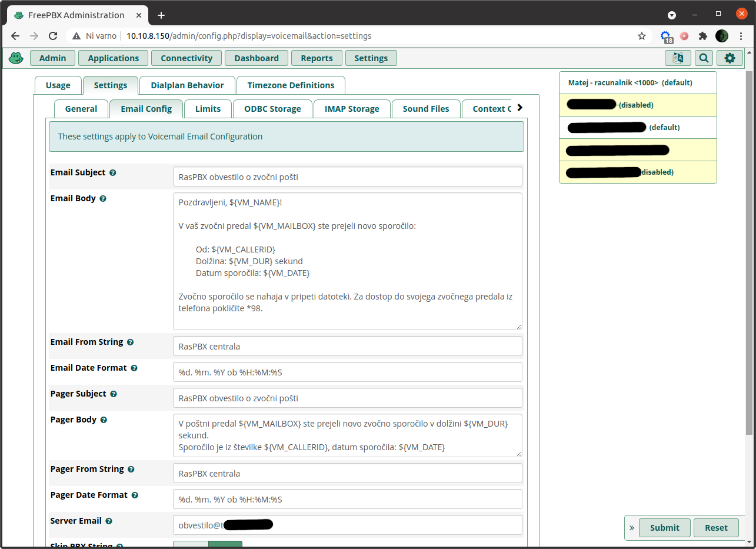Open help for Email Subject
756x549 pixels.
pyautogui.click(x=112, y=172)
